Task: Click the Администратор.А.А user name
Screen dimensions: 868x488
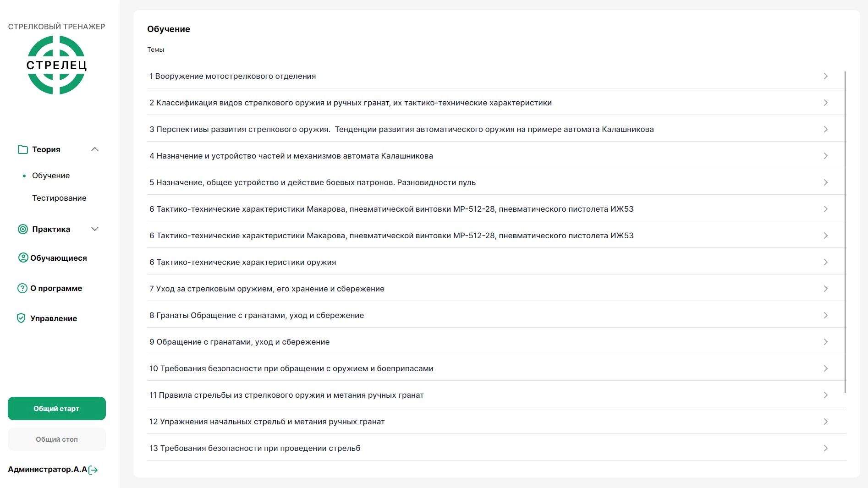Action: point(47,469)
